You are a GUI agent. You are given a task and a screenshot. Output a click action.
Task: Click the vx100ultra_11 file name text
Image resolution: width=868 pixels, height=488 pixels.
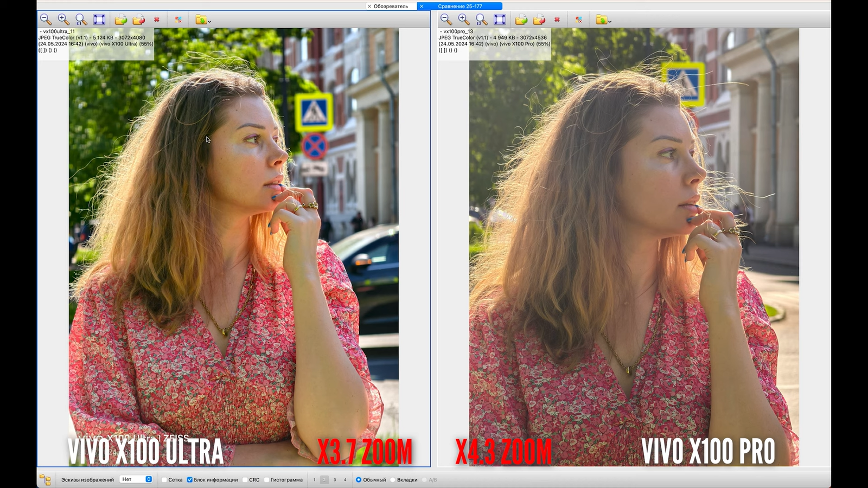pos(59,31)
